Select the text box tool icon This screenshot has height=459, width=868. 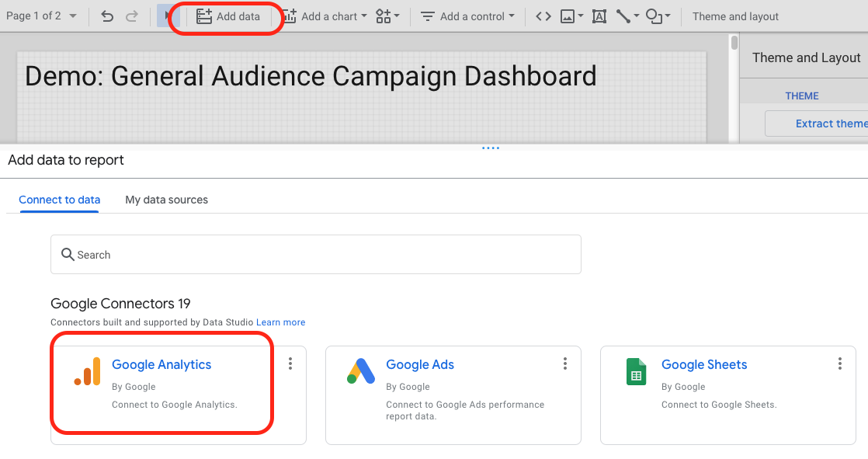(599, 16)
